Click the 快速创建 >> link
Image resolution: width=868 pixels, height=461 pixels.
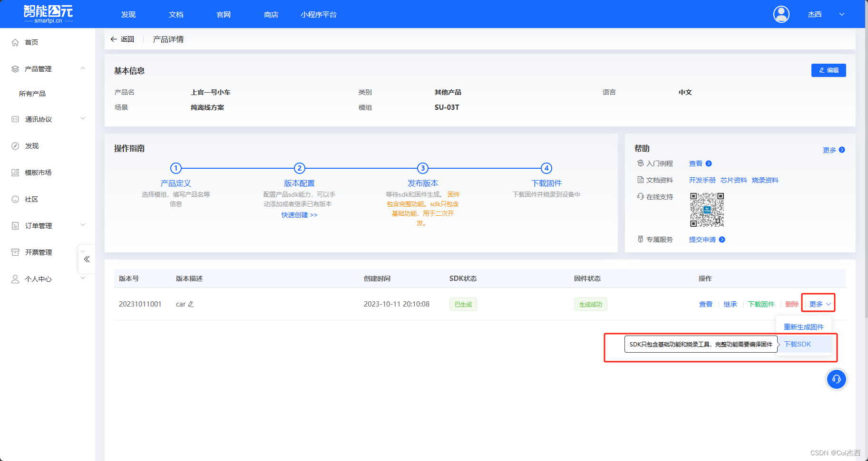click(299, 215)
